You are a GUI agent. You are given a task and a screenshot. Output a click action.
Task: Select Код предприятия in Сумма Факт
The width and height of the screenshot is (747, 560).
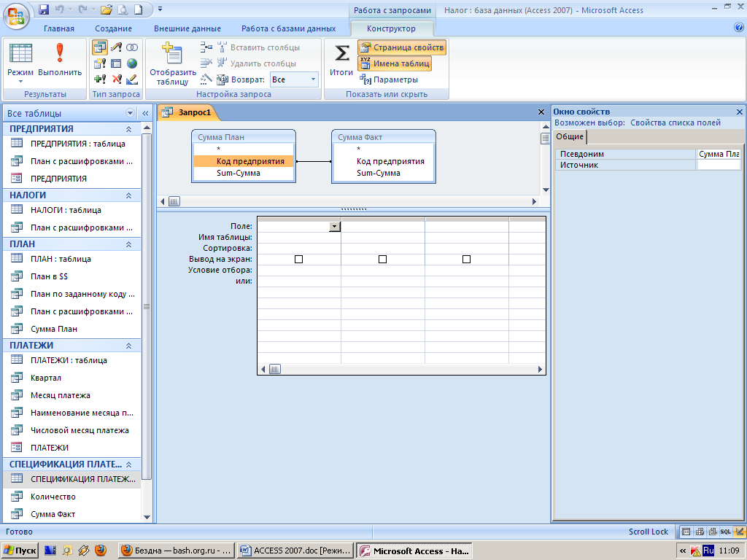click(390, 161)
